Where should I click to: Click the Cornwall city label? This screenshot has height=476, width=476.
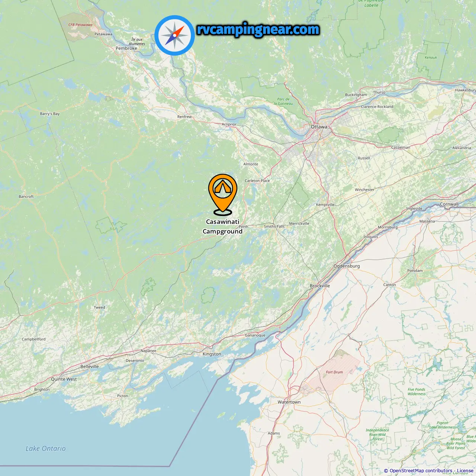pos(449,204)
